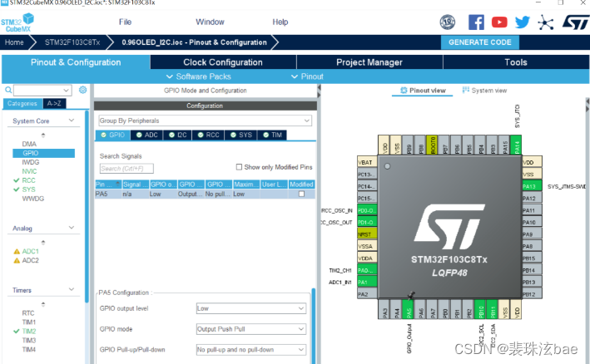
Task: Switch to Clock Configuration tab
Action: (223, 62)
